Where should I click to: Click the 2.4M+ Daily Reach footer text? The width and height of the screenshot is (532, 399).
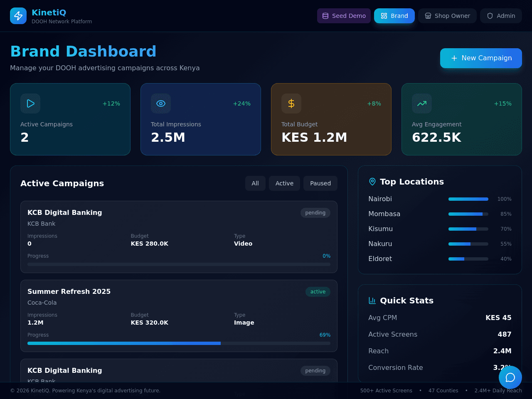498,391
